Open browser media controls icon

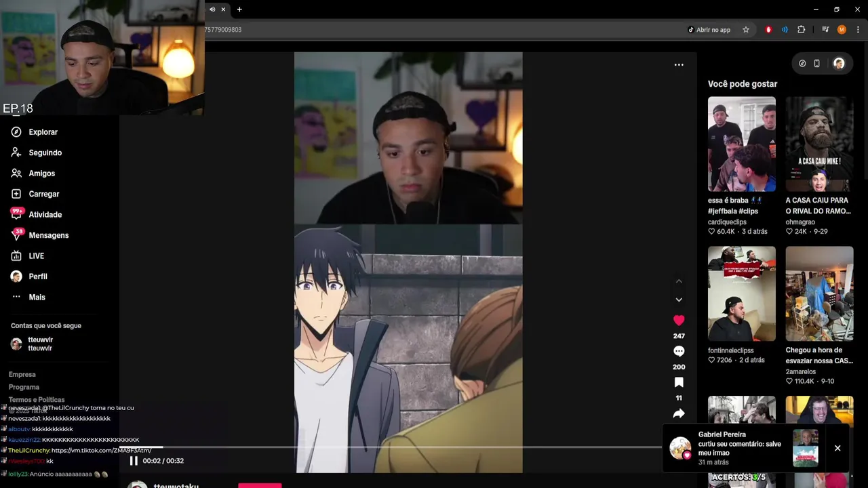pos(825,30)
